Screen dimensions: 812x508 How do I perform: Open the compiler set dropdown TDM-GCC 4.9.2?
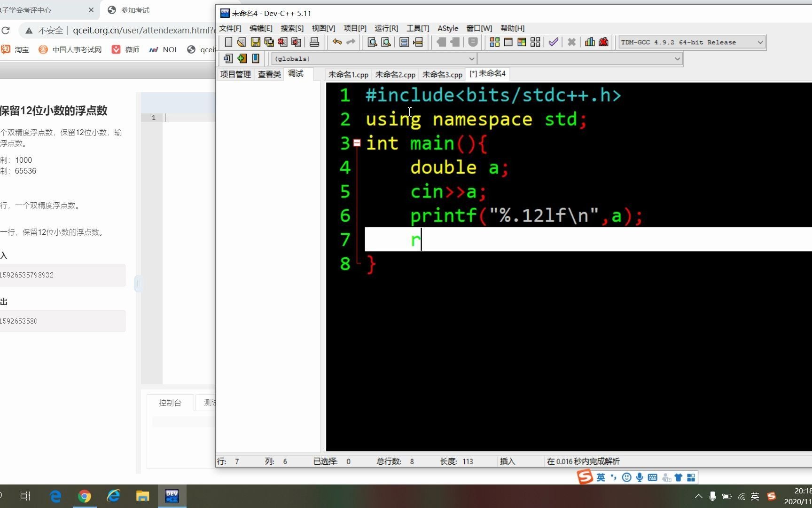pyautogui.click(x=692, y=42)
